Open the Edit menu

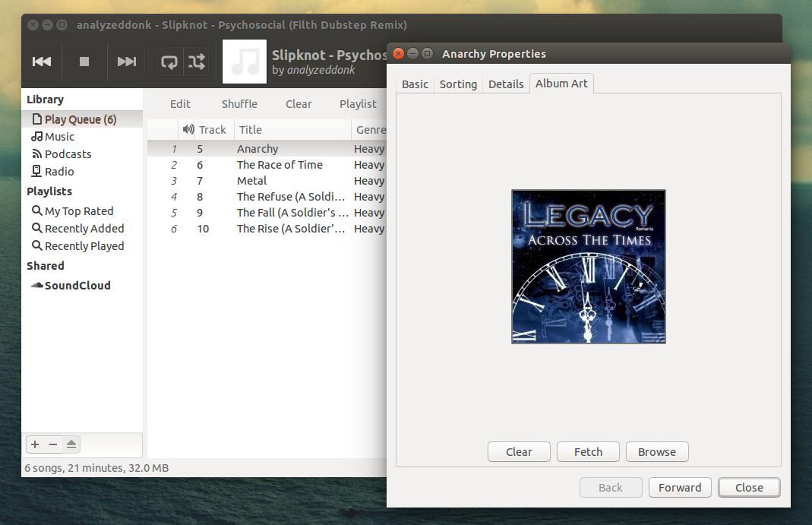click(x=180, y=103)
